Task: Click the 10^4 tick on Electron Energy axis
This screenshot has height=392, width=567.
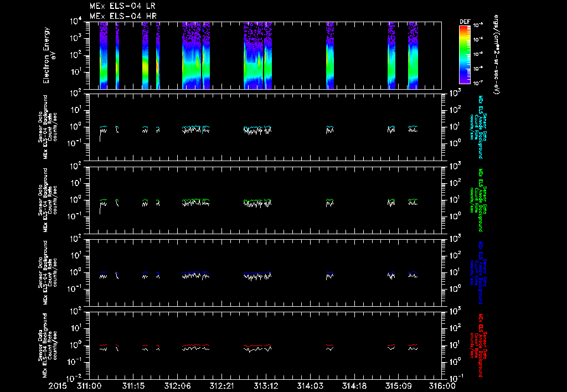Action: 75,22
